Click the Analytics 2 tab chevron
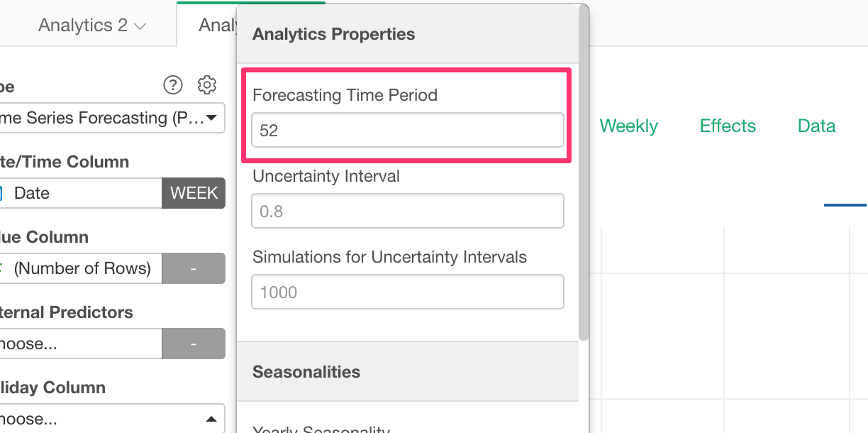868x433 pixels. tap(140, 26)
